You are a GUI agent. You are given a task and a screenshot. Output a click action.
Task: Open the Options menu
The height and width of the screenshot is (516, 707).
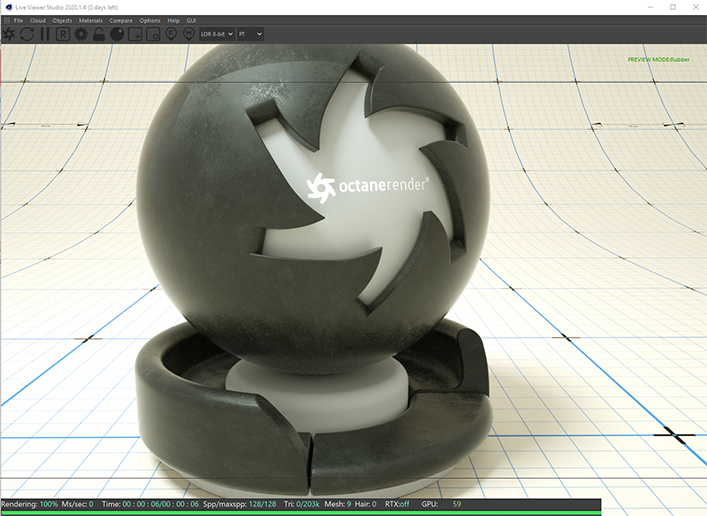coord(150,21)
